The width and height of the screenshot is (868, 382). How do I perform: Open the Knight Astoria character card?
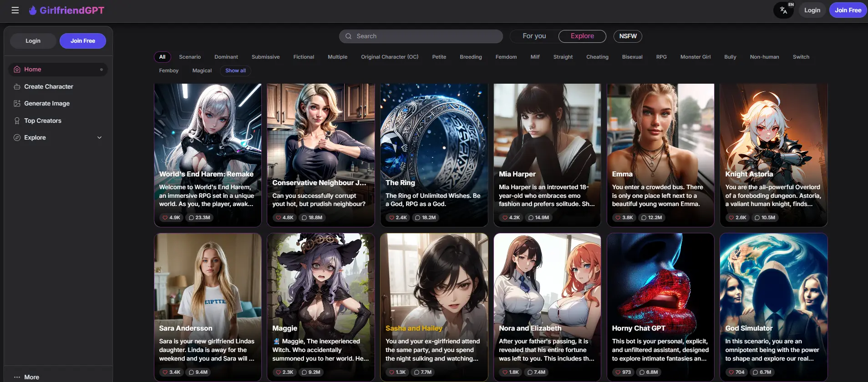pos(773,155)
